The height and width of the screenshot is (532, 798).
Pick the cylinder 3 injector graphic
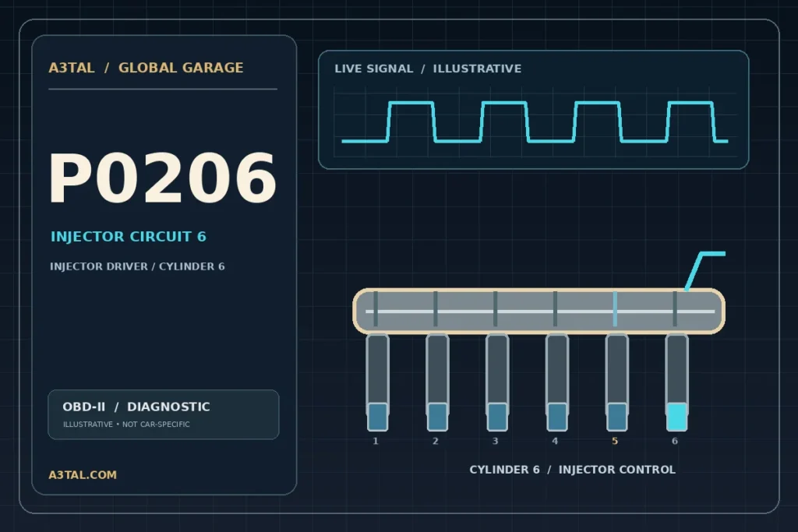[497, 382]
